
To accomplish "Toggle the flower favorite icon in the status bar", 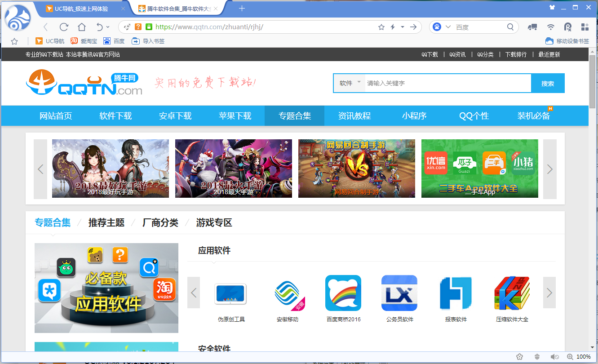I will point(520,356).
